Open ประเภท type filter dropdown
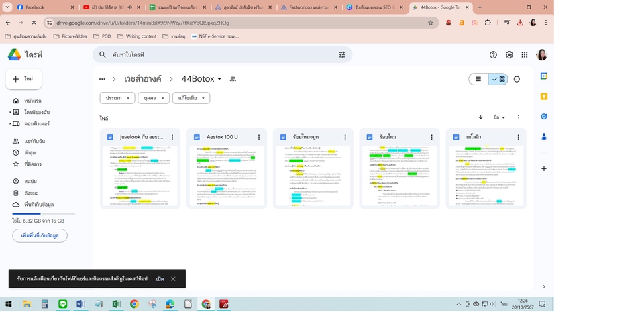 117,98
